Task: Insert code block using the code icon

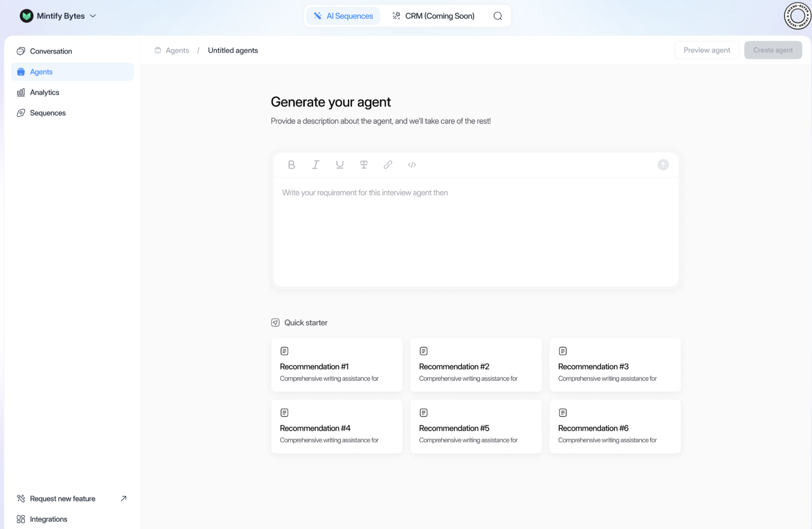Action: (x=412, y=165)
